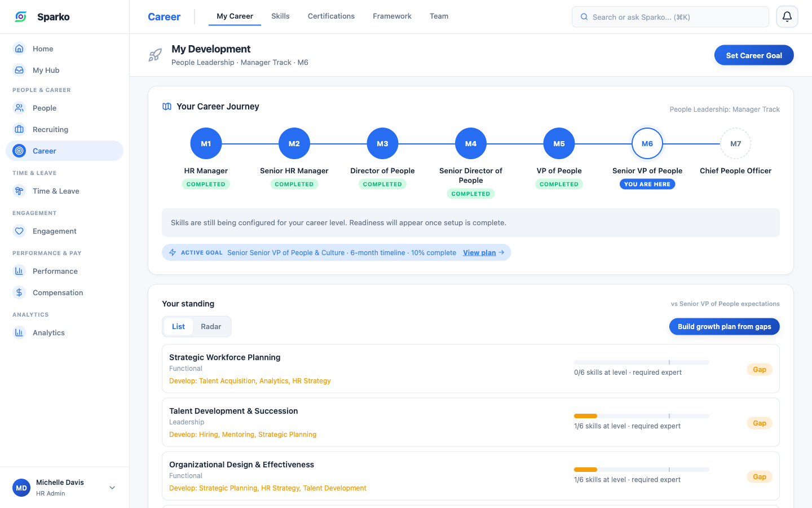Open the Organizational Design & Effectiveness row
This screenshot has width=812, height=508.
(x=470, y=476)
